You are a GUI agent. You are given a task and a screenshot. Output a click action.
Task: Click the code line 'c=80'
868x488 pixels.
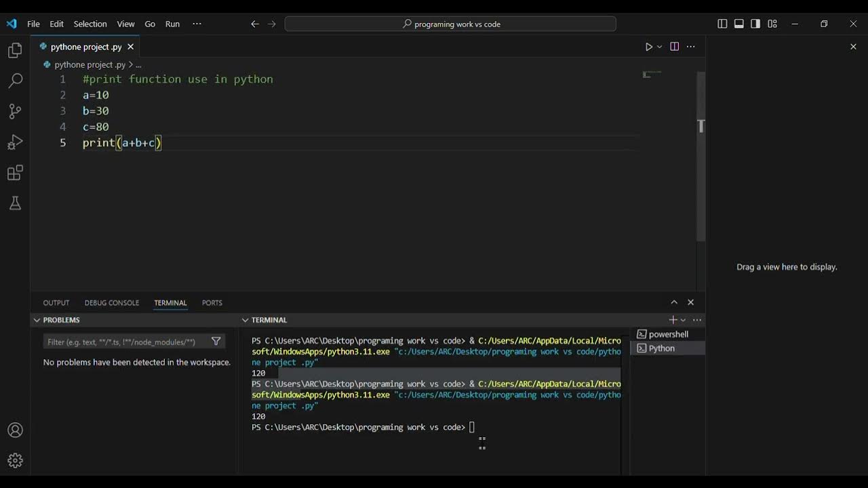[96, 127]
